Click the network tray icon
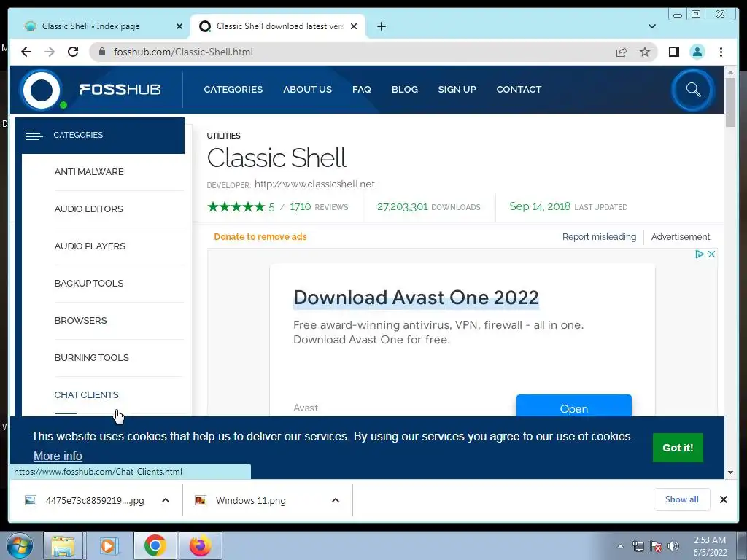The height and width of the screenshot is (560, 747). 638,546
